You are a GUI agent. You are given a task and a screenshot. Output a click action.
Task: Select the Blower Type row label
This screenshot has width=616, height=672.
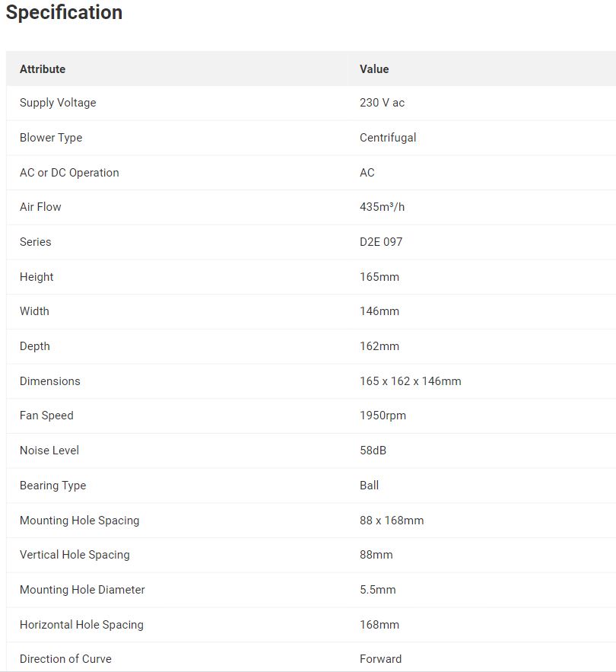pos(51,138)
